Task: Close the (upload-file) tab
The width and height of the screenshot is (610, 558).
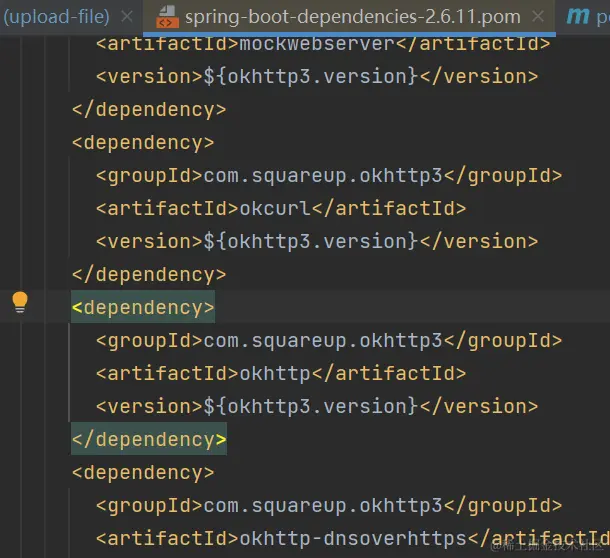Action: tap(127, 17)
